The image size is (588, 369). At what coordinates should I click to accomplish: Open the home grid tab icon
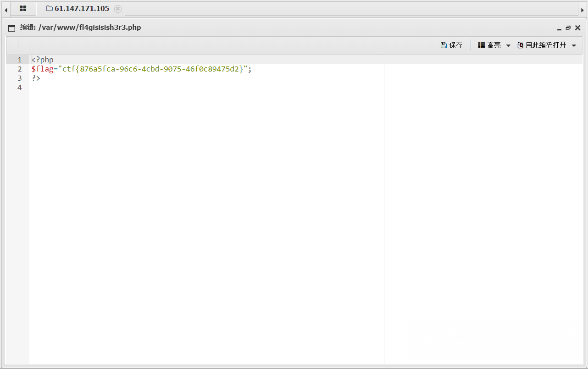(x=23, y=9)
